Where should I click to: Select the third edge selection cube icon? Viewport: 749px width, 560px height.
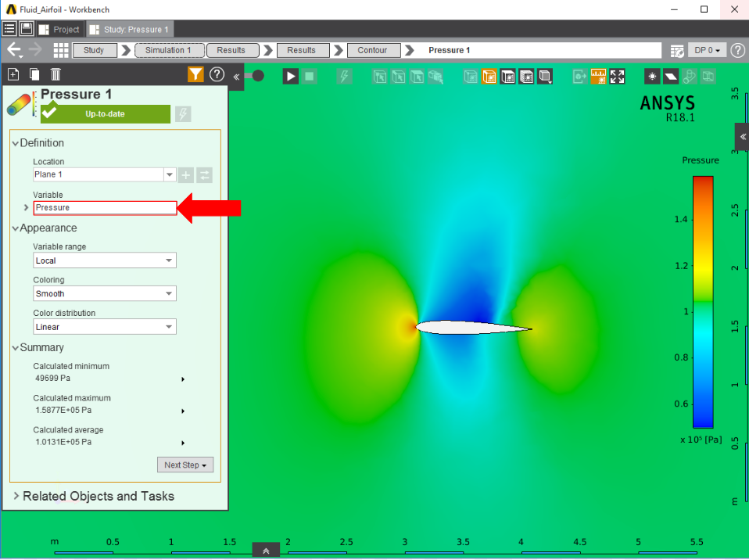pos(417,77)
